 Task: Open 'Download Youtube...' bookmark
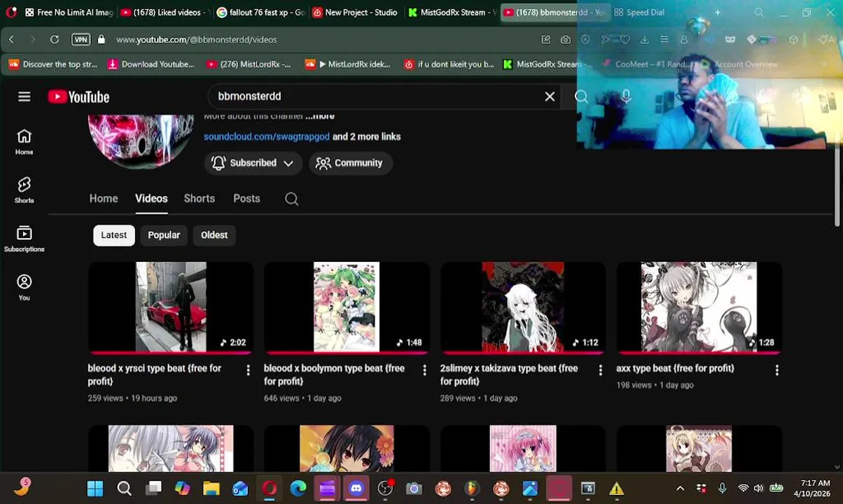[151, 64]
